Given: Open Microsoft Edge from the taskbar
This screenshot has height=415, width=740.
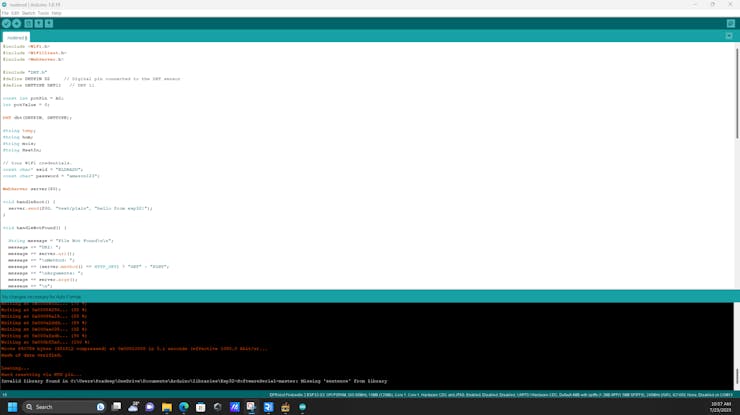Looking at the screenshot, I should pyautogui.click(x=184, y=407).
